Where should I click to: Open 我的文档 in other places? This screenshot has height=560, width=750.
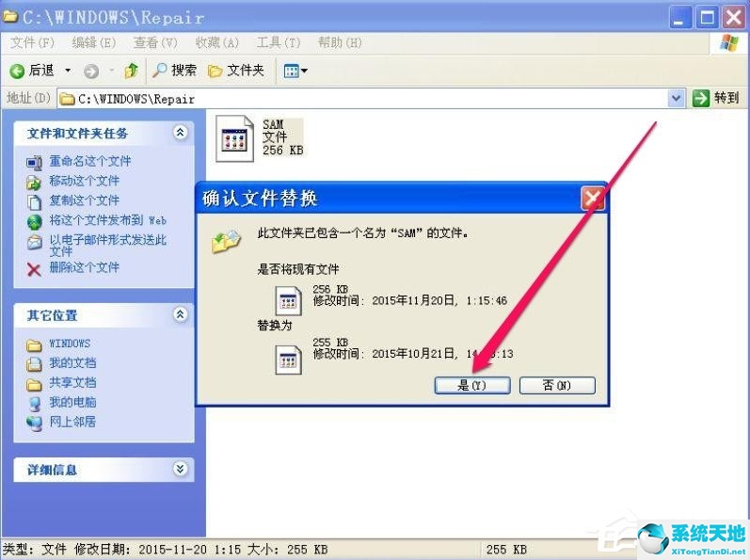[72, 363]
